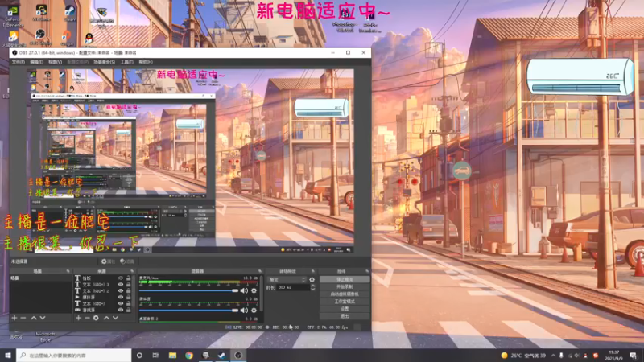The image size is (644, 362).
Task: Increase transition duration with up stepper
Action: coord(312,286)
